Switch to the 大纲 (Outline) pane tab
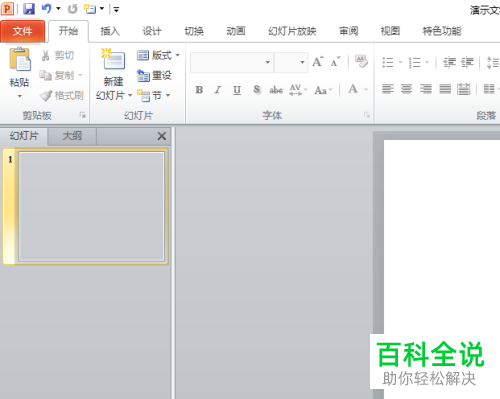This screenshot has height=399, width=500. (x=72, y=136)
